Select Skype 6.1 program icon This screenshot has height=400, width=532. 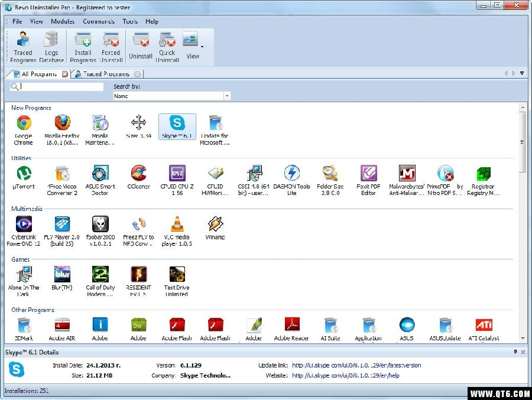click(x=177, y=126)
